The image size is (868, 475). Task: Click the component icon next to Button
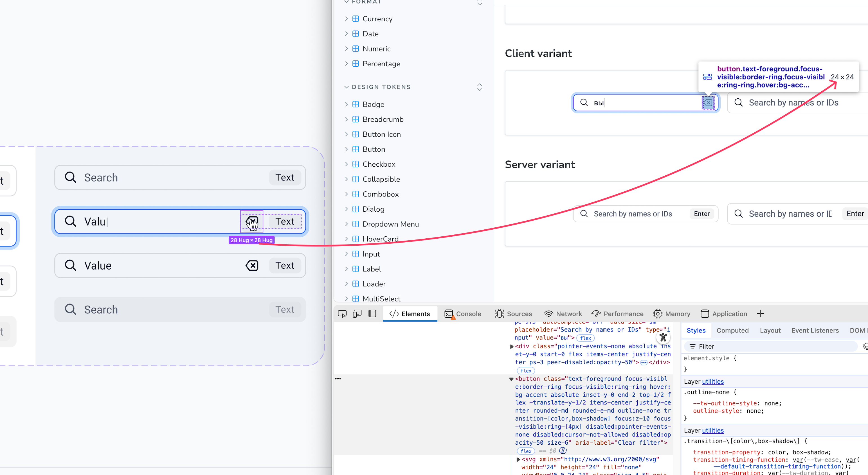point(356,149)
